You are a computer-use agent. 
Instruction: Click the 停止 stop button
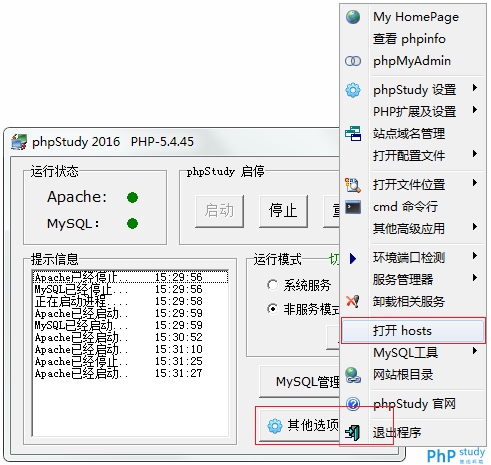pyautogui.click(x=283, y=211)
